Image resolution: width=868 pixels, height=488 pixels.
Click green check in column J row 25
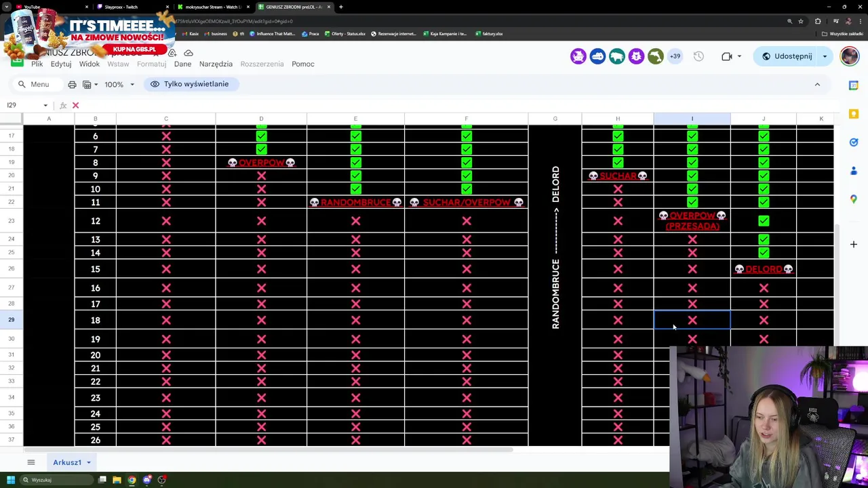764,253
